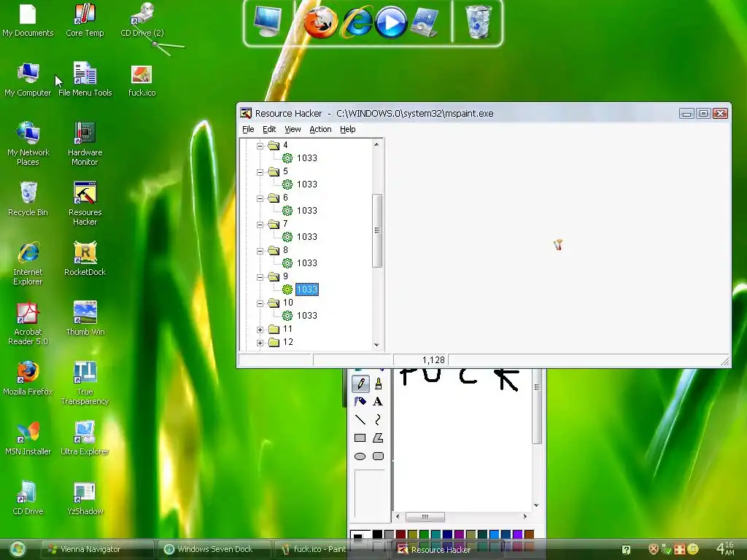747x560 pixels.
Task: Open the Acrobat Reader 5.0 desktop icon
Action: (x=28, y=323)
